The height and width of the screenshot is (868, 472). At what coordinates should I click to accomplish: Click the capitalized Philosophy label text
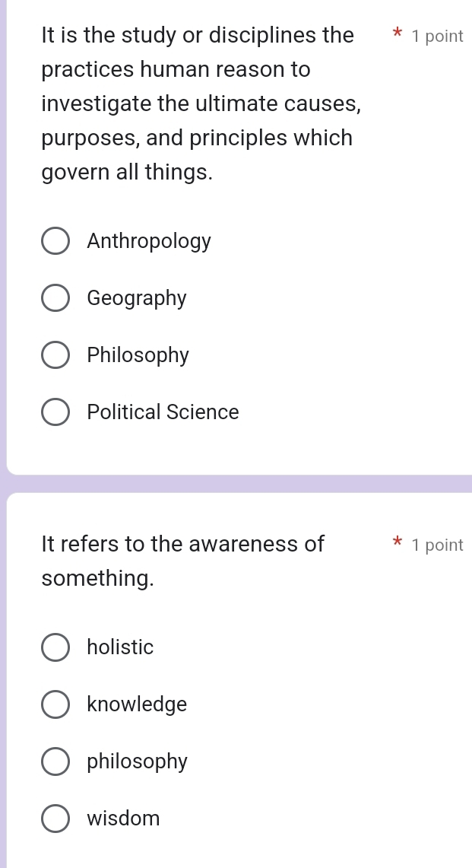click(x=138, y=355)
